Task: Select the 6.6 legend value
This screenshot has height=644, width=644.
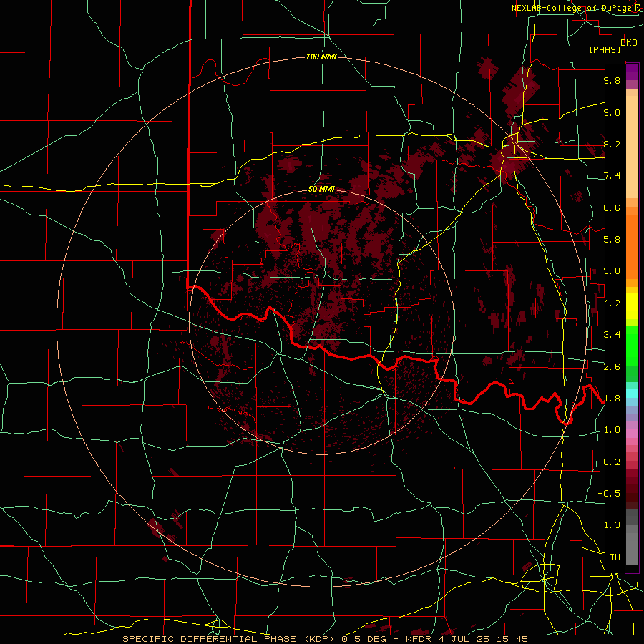Action: click(612, 208)
